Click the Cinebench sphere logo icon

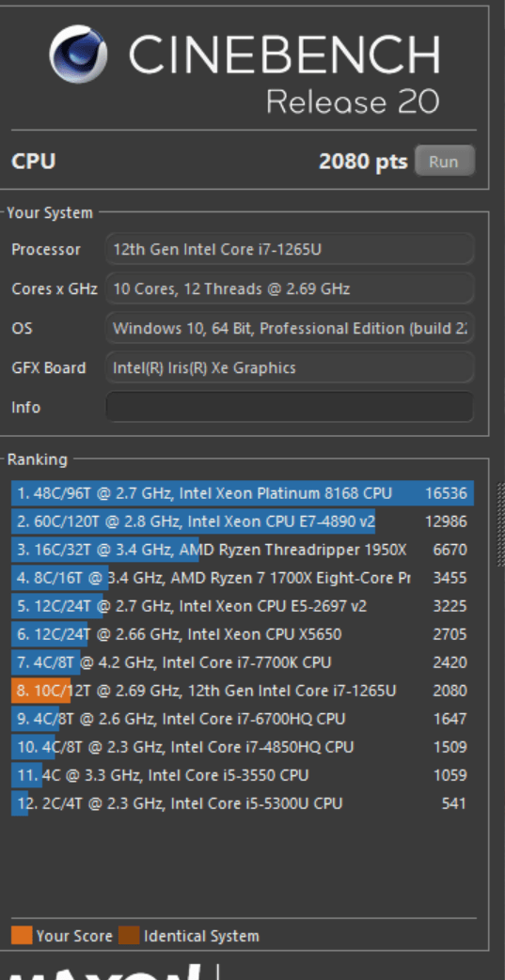[x=78, y=54]
